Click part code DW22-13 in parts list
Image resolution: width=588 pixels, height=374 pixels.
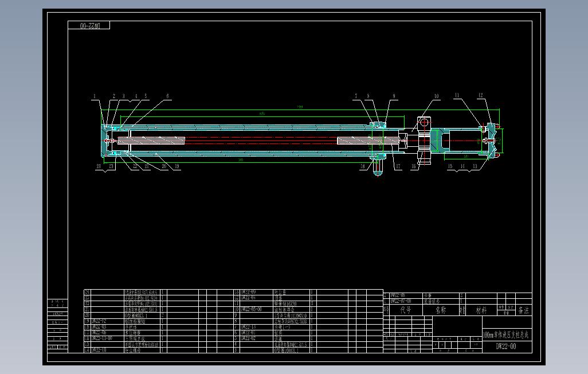pyautogui.click(x=248, y=327)
